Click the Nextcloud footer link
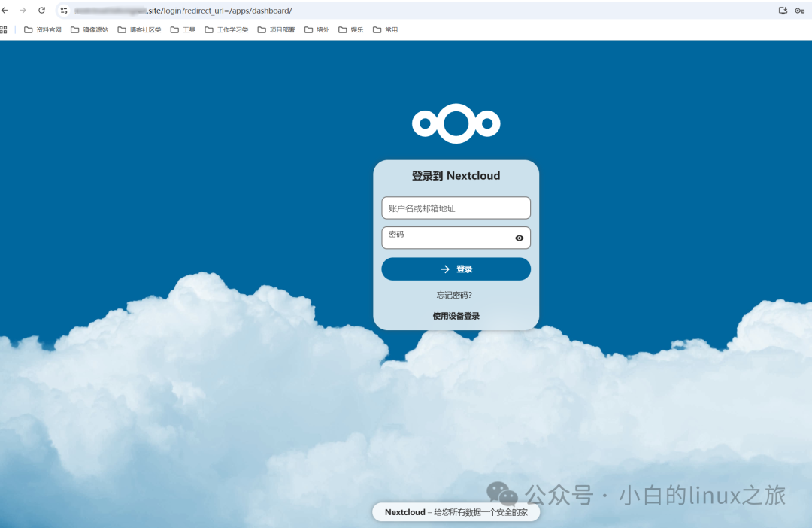The height and width of the screenshot is (528, 812). pyautogui.click(x=405, y=512)
